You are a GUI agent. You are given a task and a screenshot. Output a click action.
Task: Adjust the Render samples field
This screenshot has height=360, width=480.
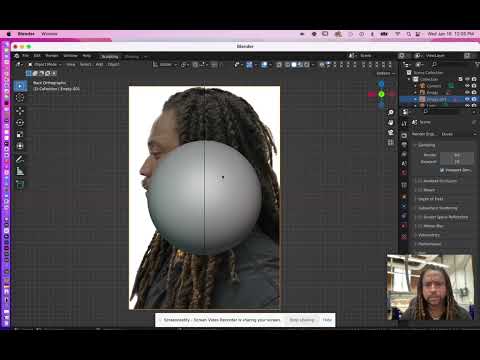click(x=457, y=155)
